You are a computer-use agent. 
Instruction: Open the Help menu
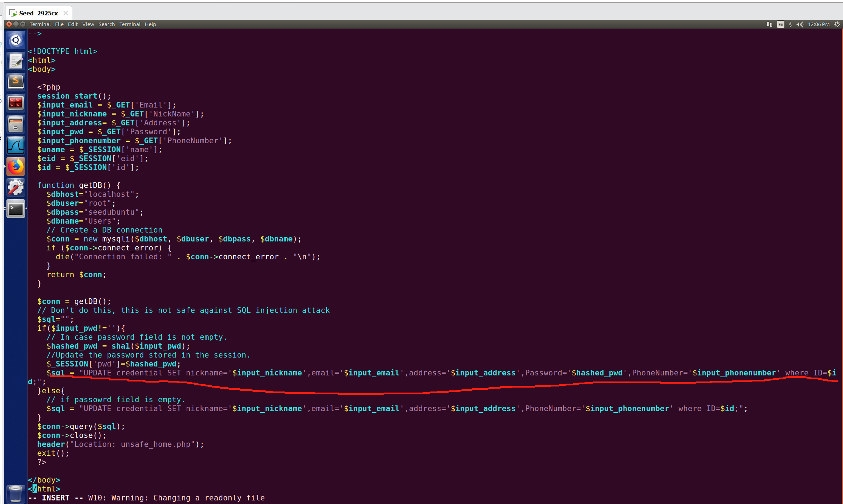click(150, 24)
